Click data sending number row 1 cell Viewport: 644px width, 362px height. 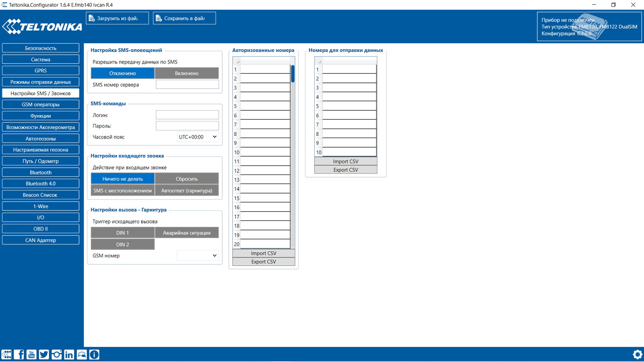tap(349, 69)
